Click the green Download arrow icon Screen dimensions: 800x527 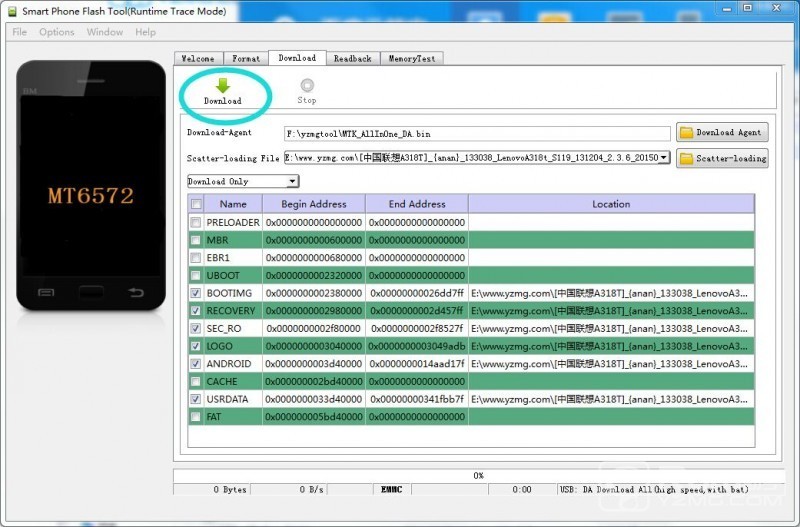tap(222, 86)
